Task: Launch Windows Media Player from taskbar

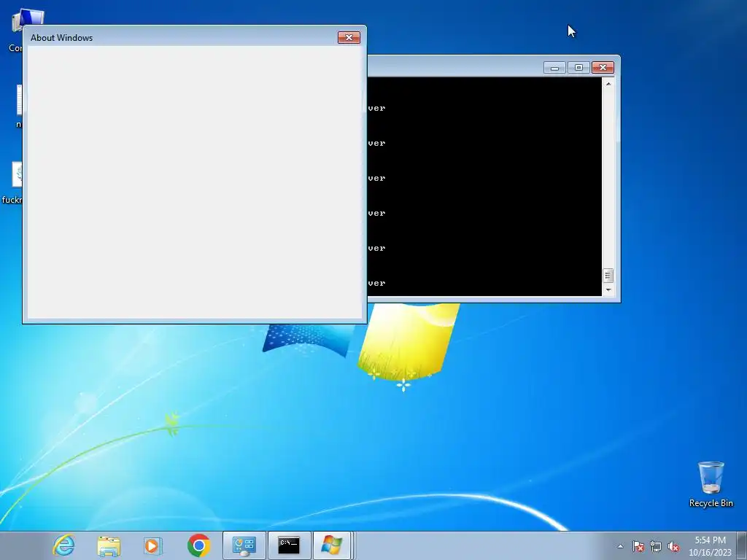Action: pos(153,545)
